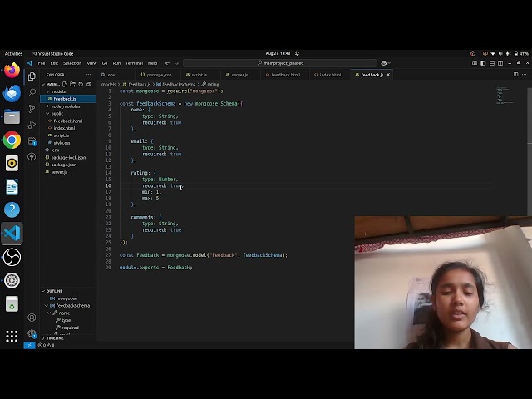Open the Extensions view
Viewport: 532px width, 399px height.
(x=32, y=140)
